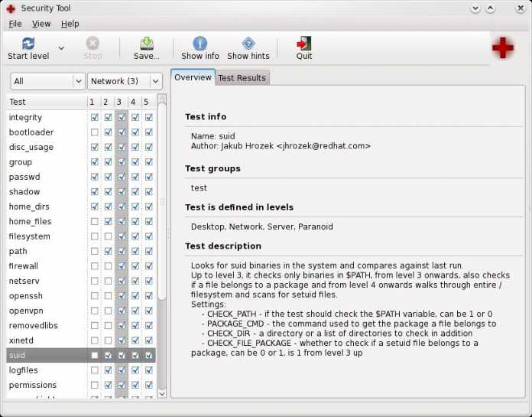Screen dimensions: 532x417
Task: Click the level 5 column header
Action: pyautogui.click(x=148, y=102)
